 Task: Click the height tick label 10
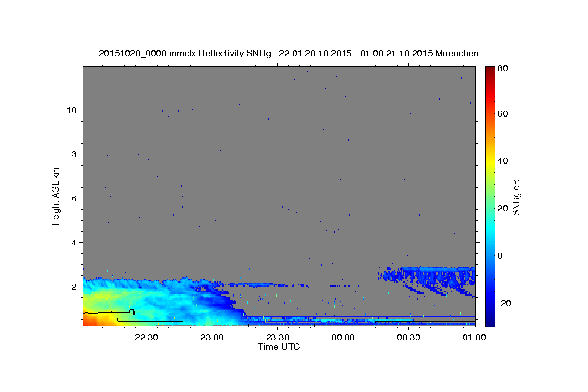coord(73,110)
